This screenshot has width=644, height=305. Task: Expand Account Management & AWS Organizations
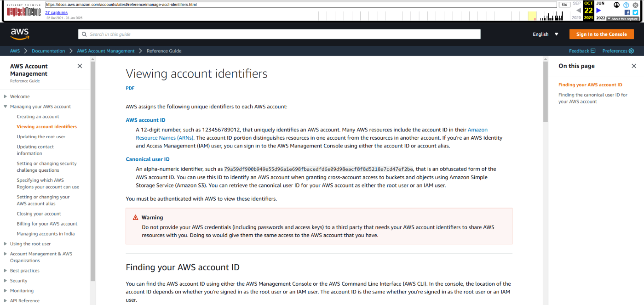(x=5, y=254)
